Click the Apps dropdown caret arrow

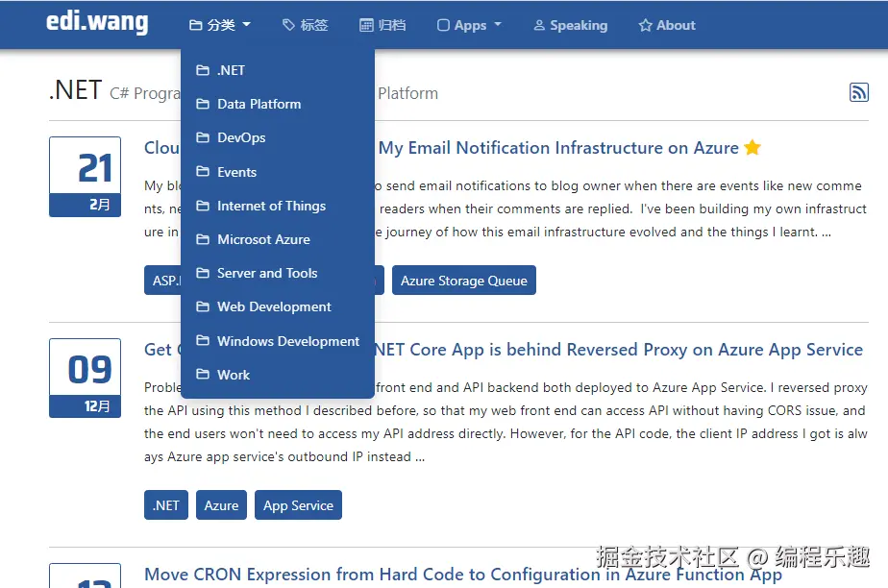tap(498, 25)
